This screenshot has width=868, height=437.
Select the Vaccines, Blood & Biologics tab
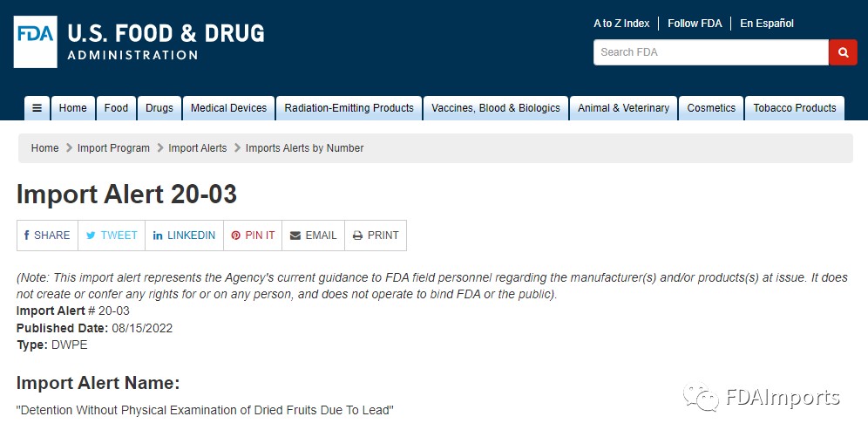tap(495, 108)
